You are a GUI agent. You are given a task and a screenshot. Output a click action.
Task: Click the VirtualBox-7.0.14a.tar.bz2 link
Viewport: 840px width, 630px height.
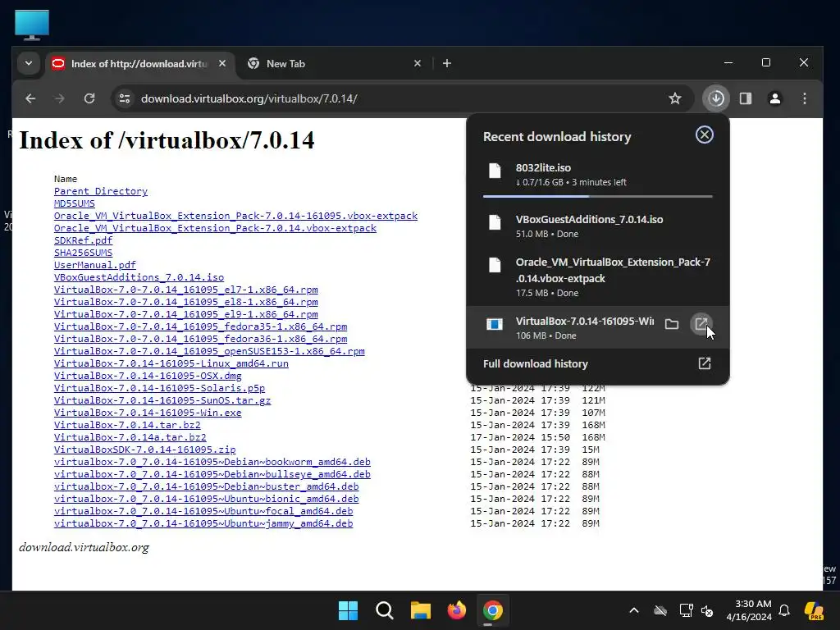point(130,438)
